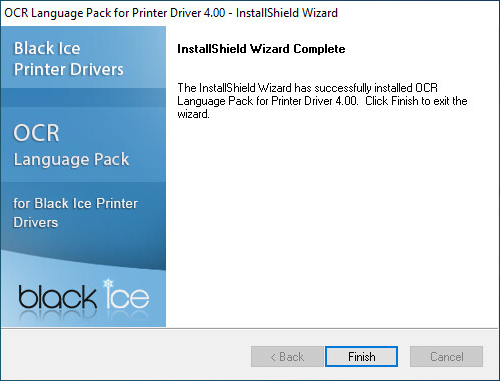500x381 pixels.
Task: Click the blue "ice" part of the logo
Action: 127,295
